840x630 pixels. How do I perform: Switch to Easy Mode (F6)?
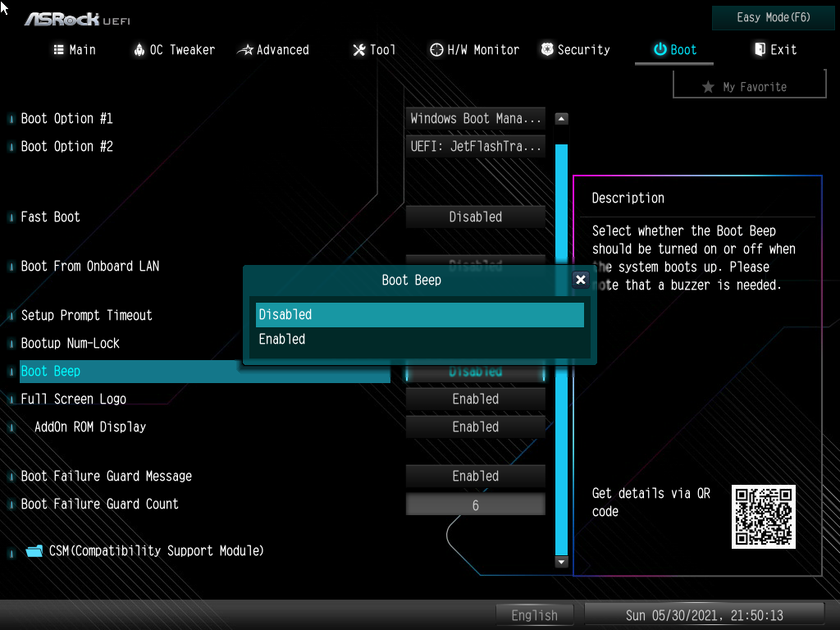(773, 18)
